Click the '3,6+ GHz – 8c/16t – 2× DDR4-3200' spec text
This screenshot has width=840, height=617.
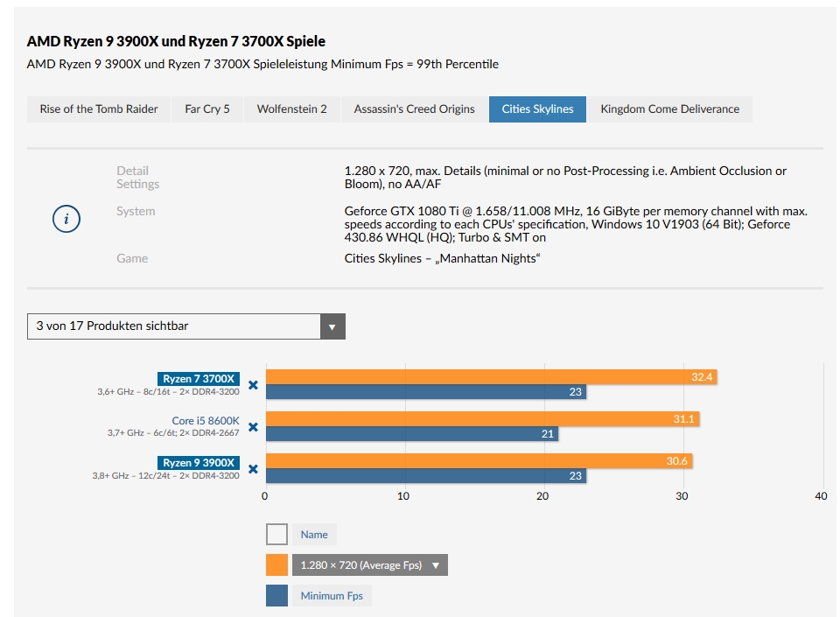[168, 392]
